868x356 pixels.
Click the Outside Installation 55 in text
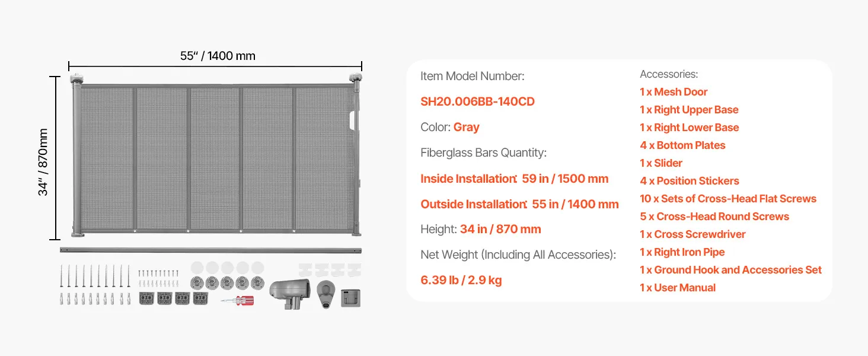pyautogui.click(x=519, y=204)
